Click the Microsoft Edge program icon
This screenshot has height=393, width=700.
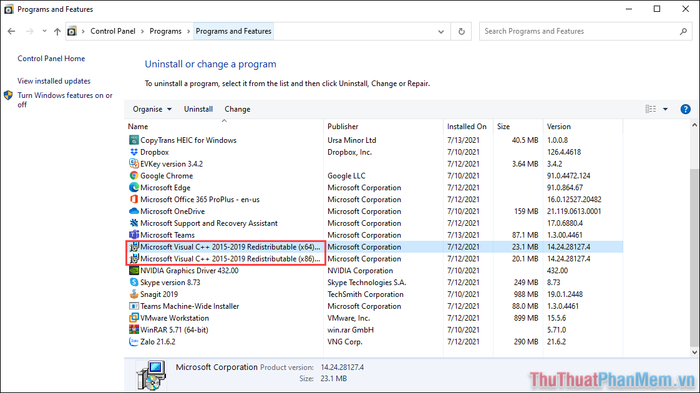click(133, 188)
